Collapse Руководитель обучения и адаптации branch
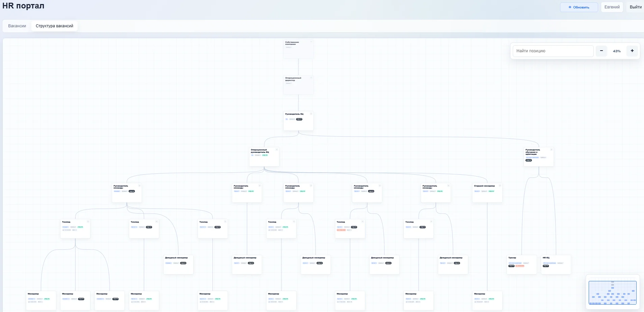The width and height of the screenshot is (644, 312). click(x=551, y=150)
